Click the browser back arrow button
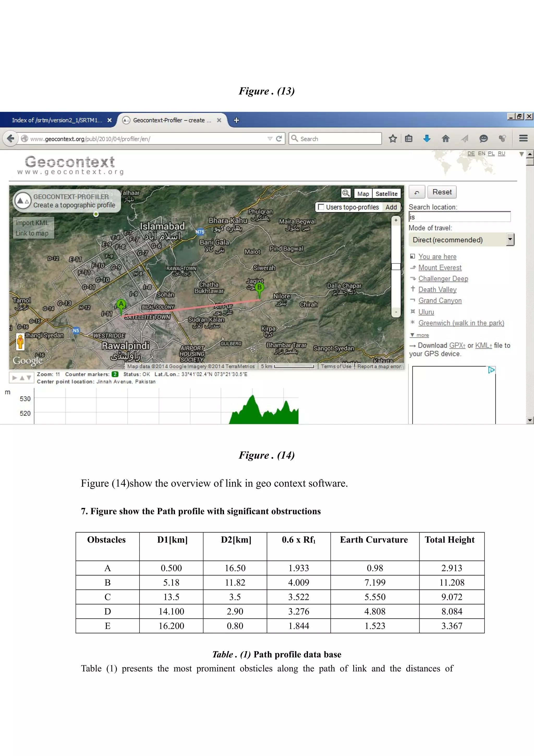The image size is (534, 756). pyautogui.click(x=10, y=138)
